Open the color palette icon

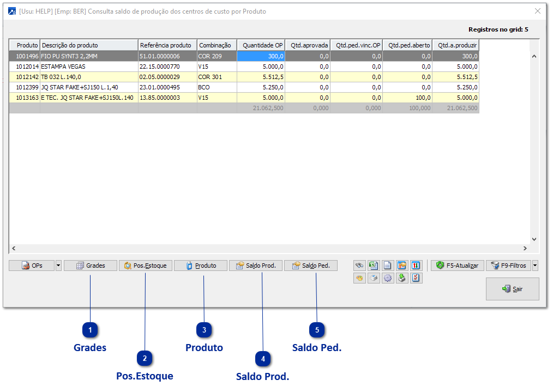pos(359,278)
